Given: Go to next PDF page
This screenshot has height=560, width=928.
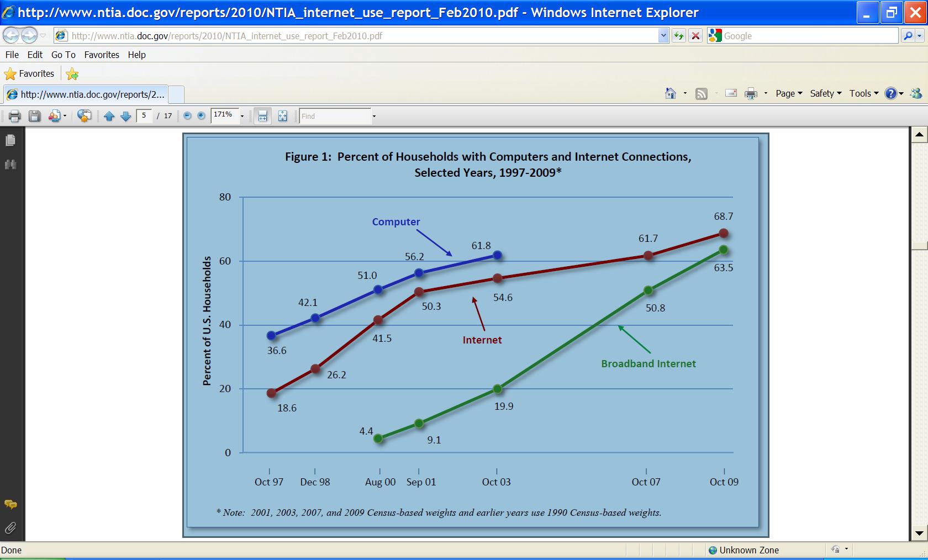Looking at the screenshot, I should pos(126,116).
